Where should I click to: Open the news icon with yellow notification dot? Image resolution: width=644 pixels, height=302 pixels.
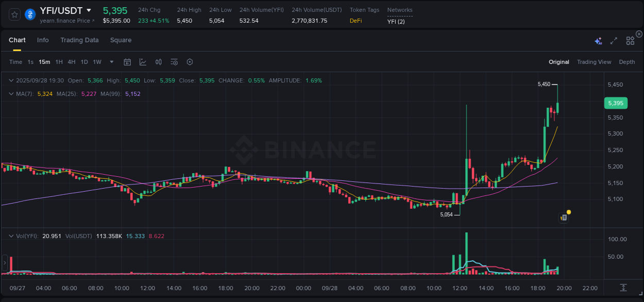[563, 217]
